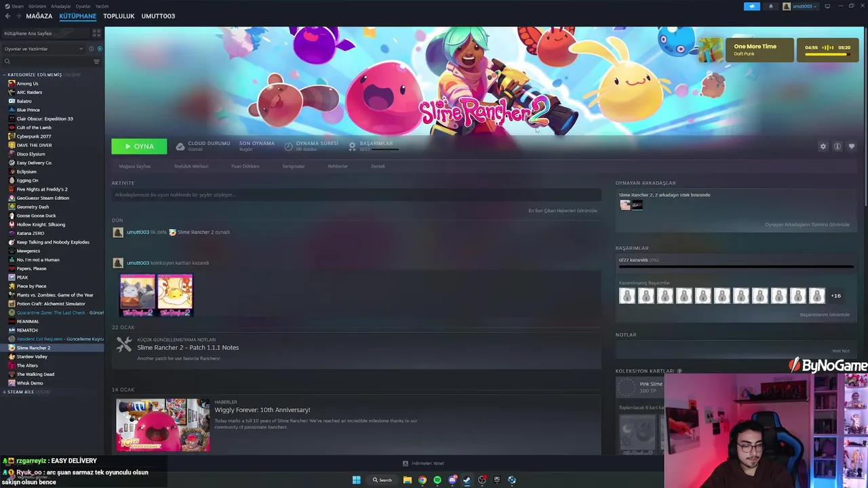
Task: Select Cyberpunk 2077 icon in list
Action: point(12,136)
